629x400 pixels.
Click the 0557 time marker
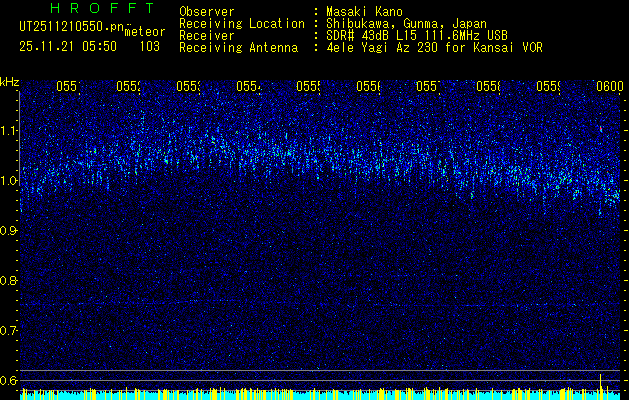click(428, 86)
